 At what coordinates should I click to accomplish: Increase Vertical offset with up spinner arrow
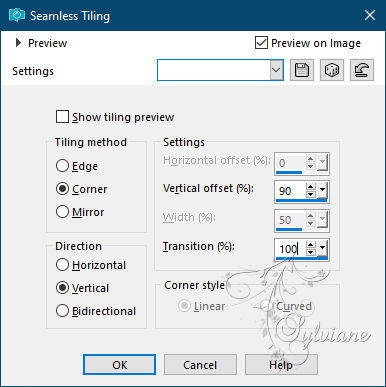311,188
